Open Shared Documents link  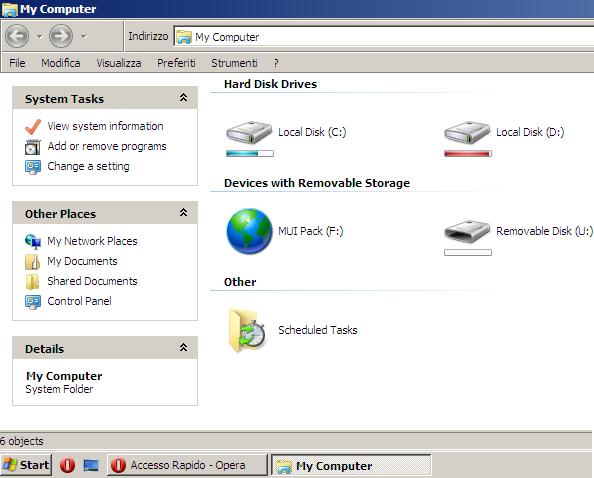92,281
